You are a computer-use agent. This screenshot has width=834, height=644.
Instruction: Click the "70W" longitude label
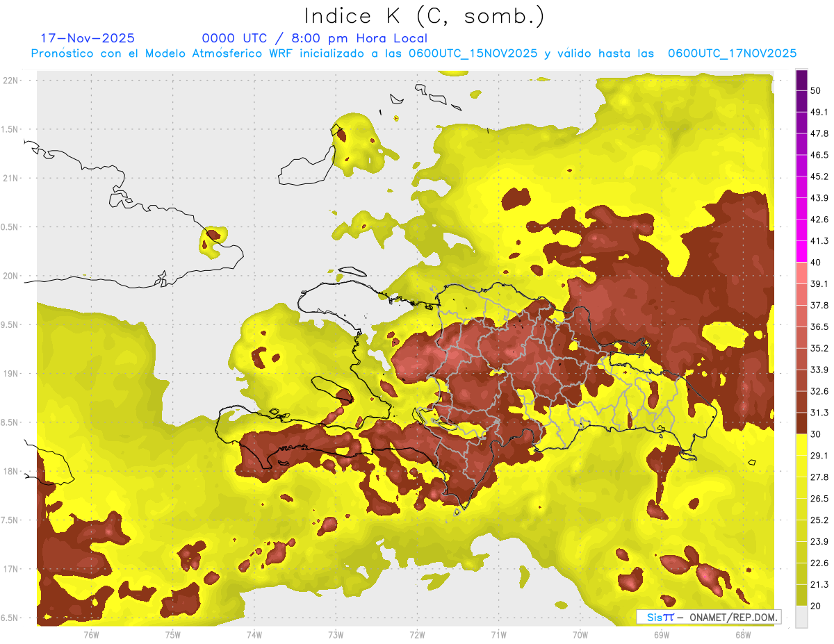580,634
